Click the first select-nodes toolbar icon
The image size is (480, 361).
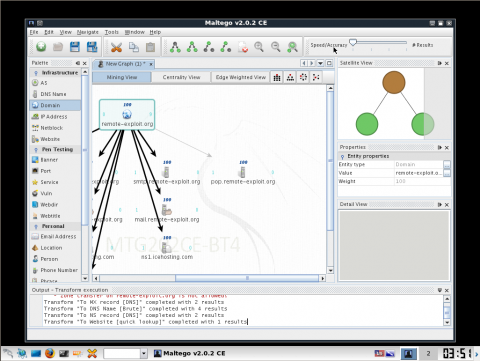(x=175, y=47)
